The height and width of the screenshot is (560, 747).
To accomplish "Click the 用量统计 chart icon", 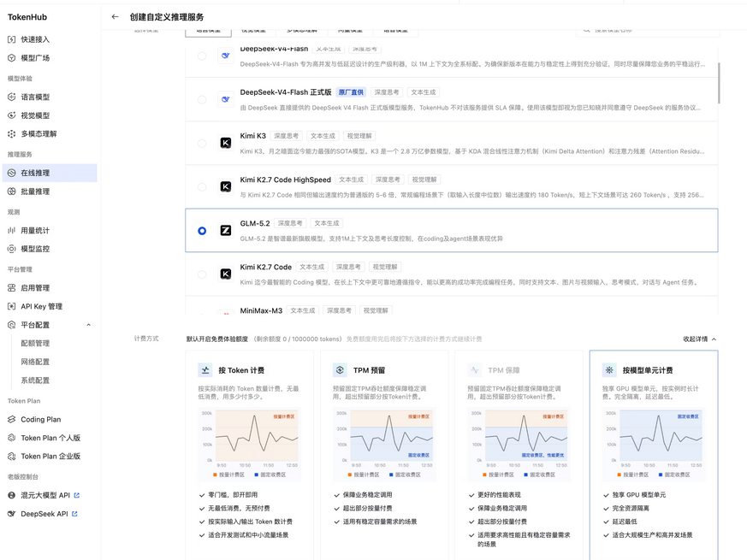I will (x=11, y=231).
